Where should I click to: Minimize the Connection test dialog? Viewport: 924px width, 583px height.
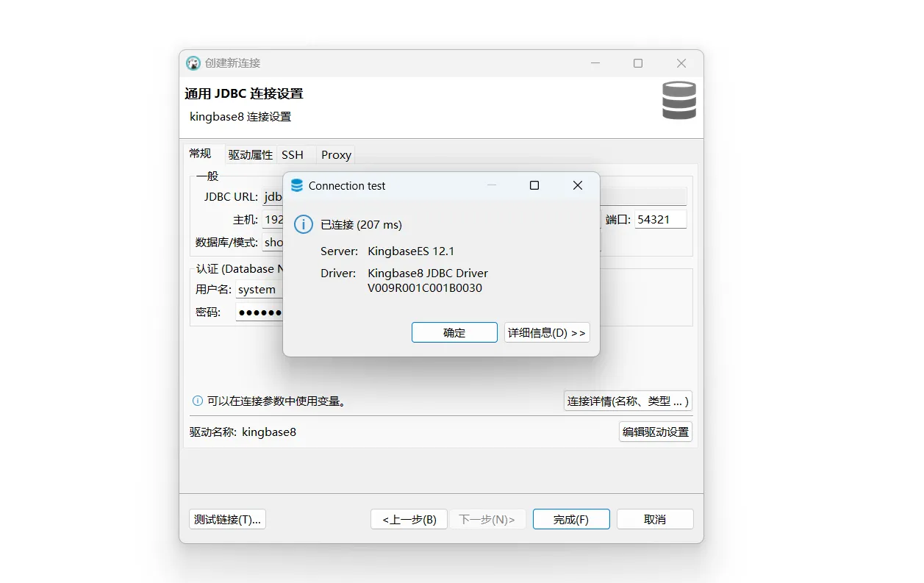click(492, 185)
